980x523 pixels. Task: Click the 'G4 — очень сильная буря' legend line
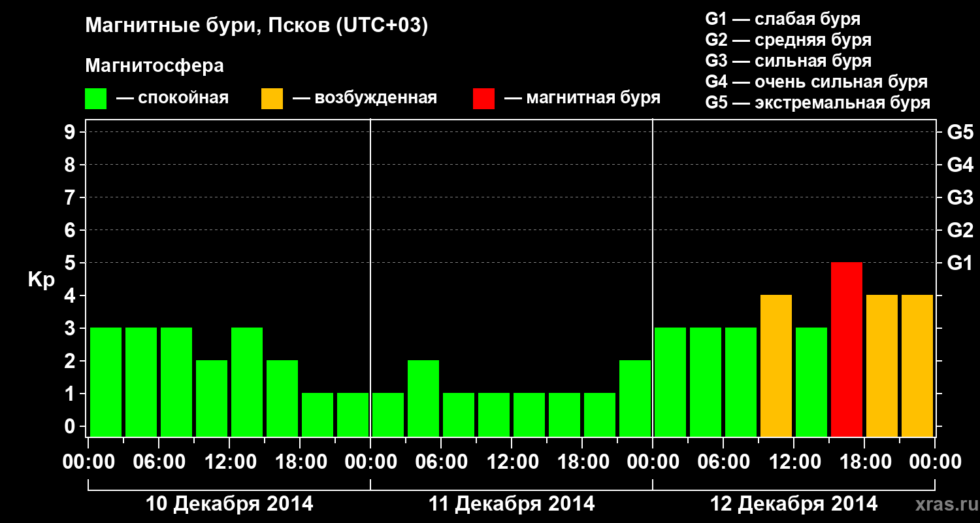click(x=817, y=82)
